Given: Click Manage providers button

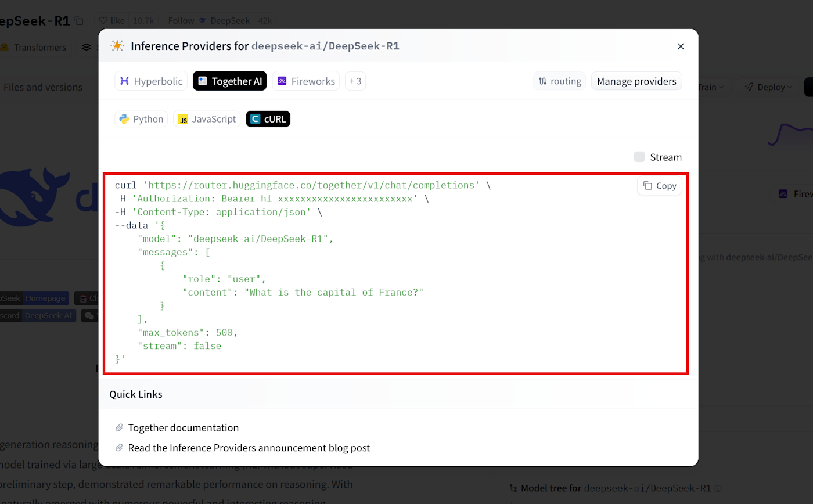Looking at the screenshot, I should (x=636, y=81).
